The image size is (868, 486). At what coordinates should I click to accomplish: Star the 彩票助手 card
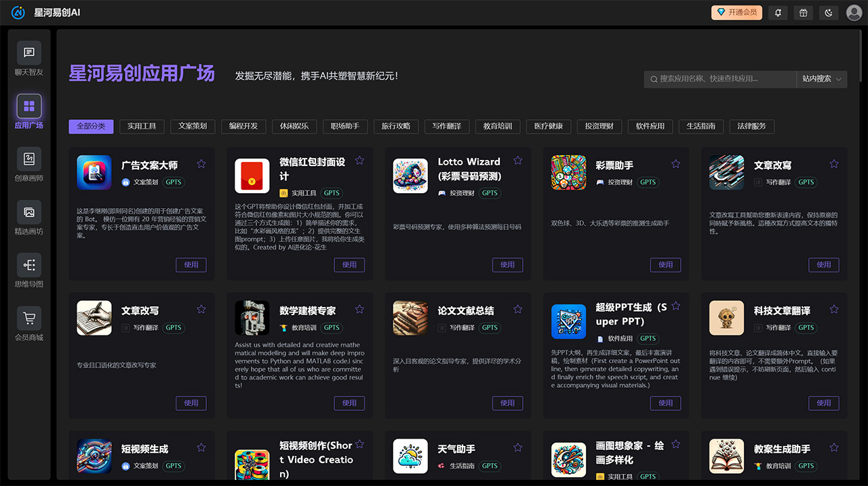click(x=675, y=163)
